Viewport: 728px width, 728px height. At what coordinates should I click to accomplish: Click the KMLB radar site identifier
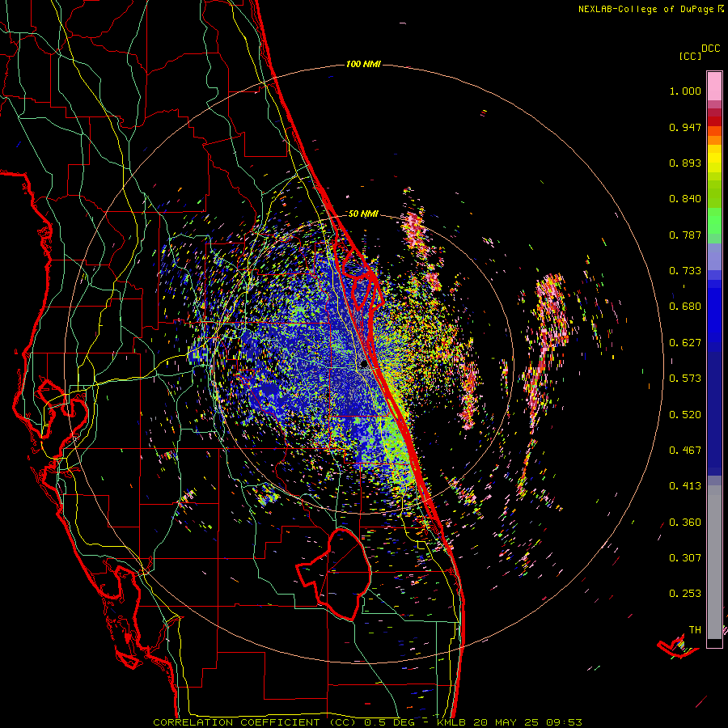(x=452, y=722)
